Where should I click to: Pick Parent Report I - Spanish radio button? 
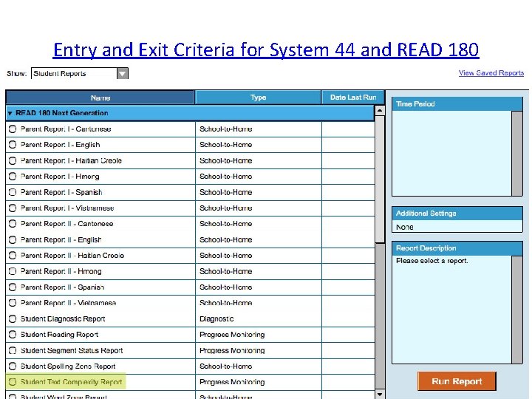[x=13, y=192]
